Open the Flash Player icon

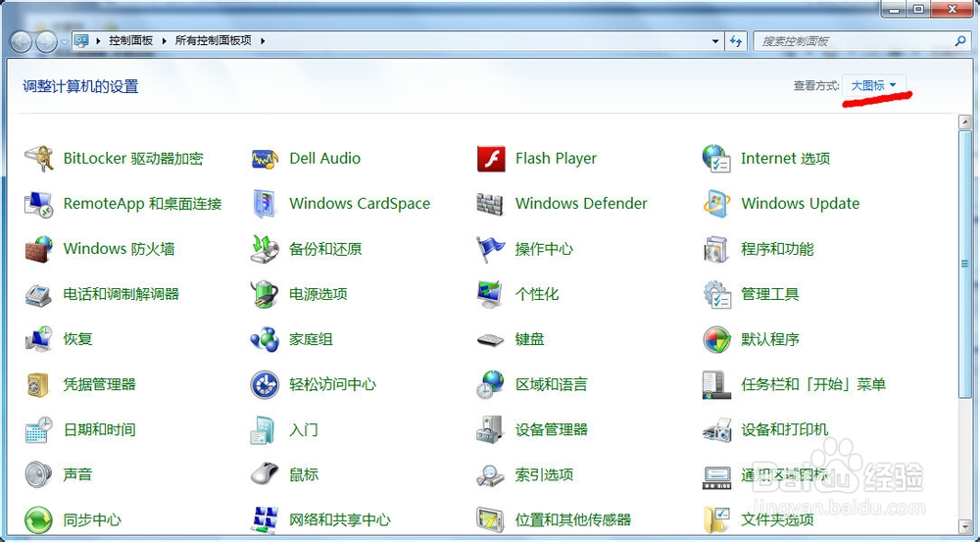coord(491,158)
